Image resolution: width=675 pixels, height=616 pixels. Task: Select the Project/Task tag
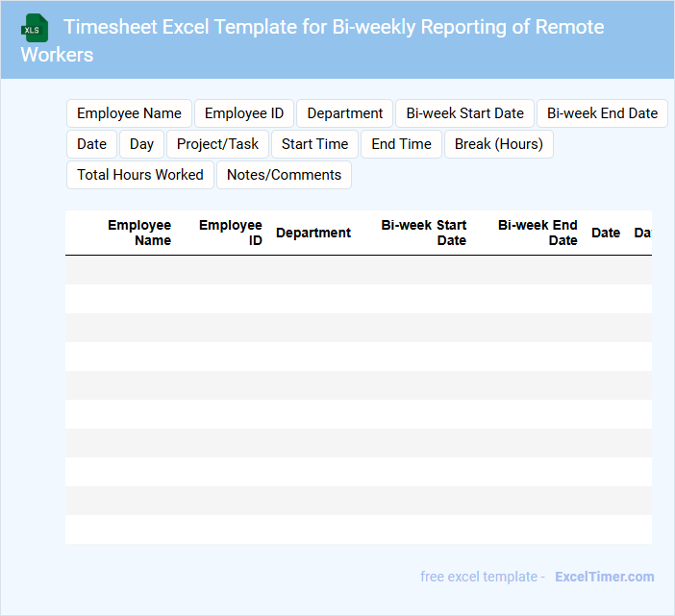[217, 144]
